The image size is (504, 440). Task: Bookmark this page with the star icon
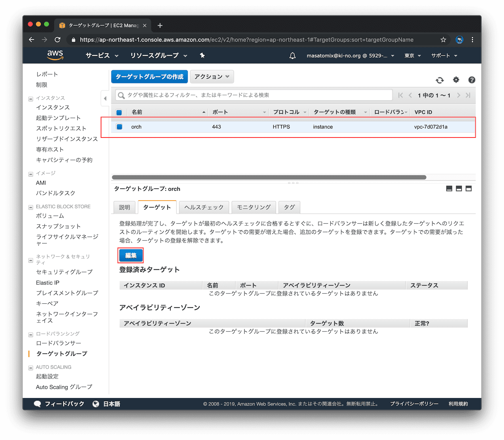tap(443, 40)
